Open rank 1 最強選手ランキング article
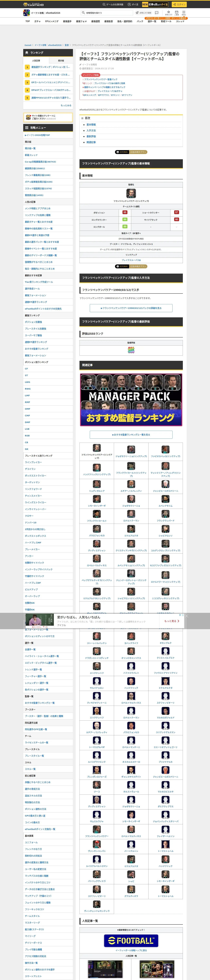This screenshot has width=210, height=980. (48, 67)
